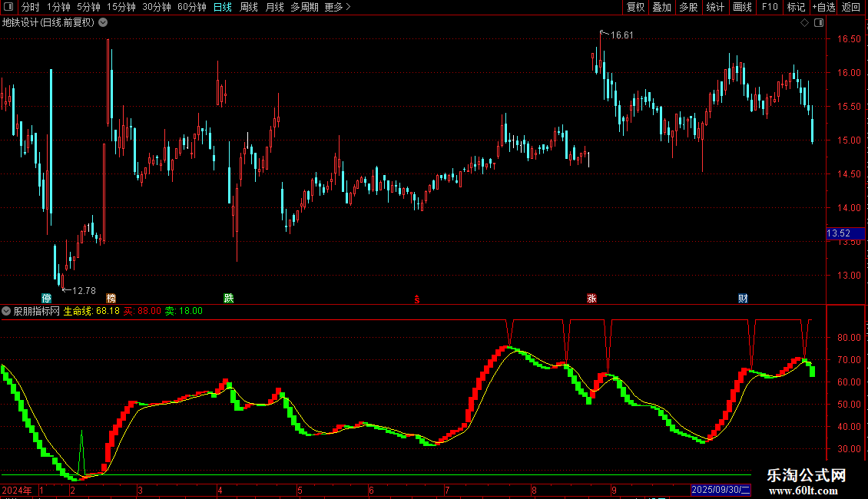Image resolution: width=868 pixels, height=499 pixels.
Task: Click the 2024年 label on time axis
Action: (17, 490)
